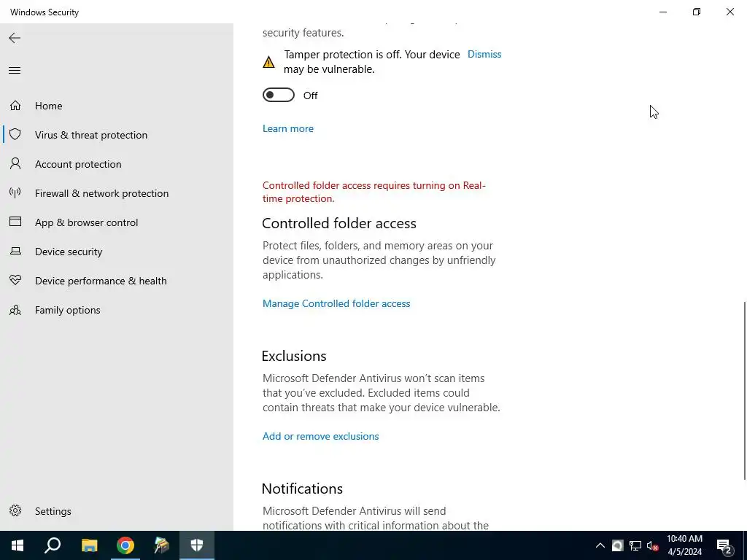The width and height of the screenshot is (747, 560).
Task: Click the tamper protection warning triangle icon
Action: point(268,62)
